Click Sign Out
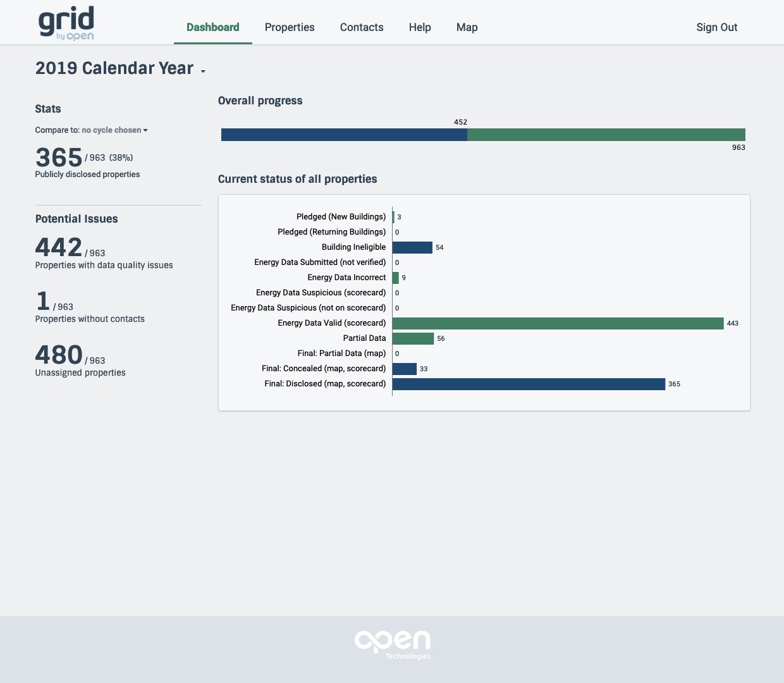Image resolution: width=784 pixels, height=683 pixels. (x=716, y=27)
